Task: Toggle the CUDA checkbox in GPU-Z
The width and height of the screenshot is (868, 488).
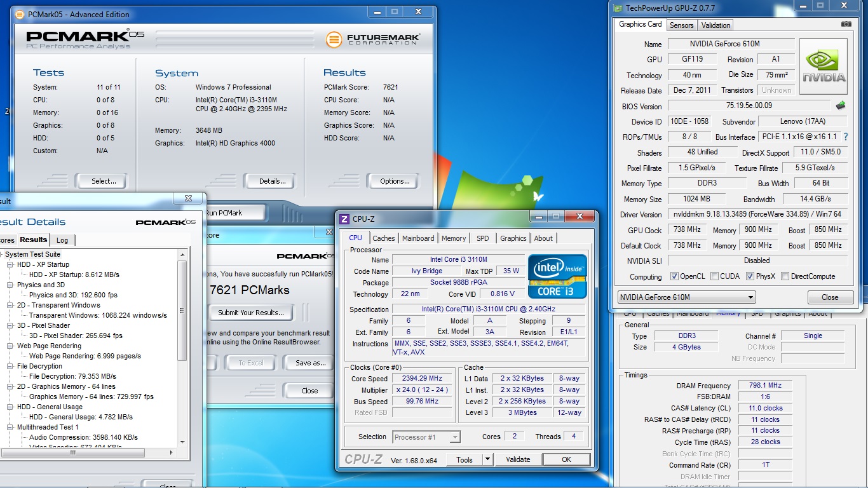Action: click(715, 276)
